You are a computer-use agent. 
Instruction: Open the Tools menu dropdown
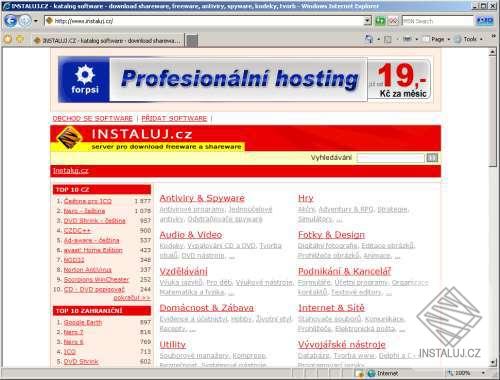(x=469, y=39)
